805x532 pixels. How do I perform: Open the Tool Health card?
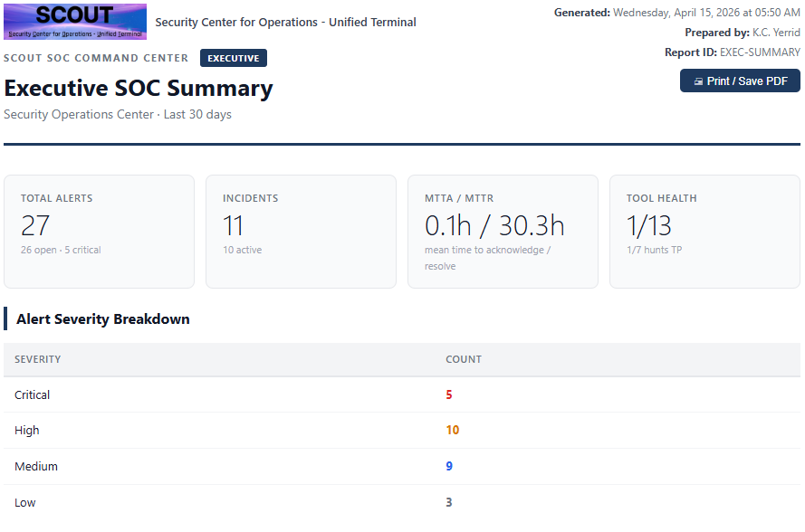[x=704, y=232]
